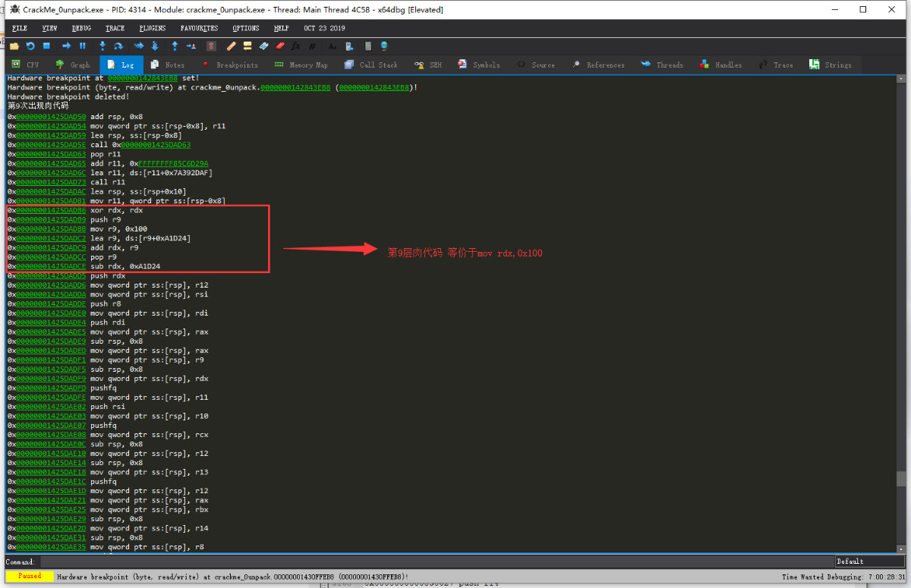The width and height of the screenshot is (911, 588).
Task: Run the program with the arrow icon
Action: coord(66,46)
